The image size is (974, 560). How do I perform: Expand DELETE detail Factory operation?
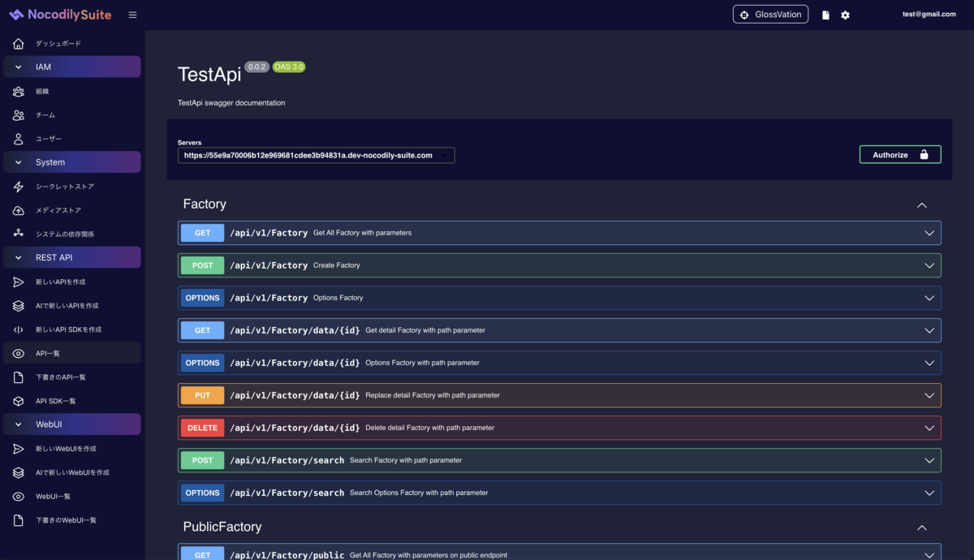[x=559, y=428]
